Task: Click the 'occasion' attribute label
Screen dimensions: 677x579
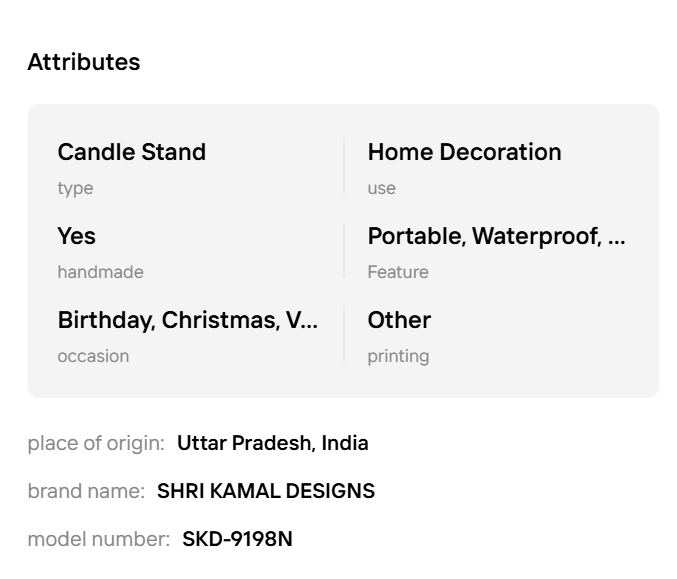Action: click(93, 356)
